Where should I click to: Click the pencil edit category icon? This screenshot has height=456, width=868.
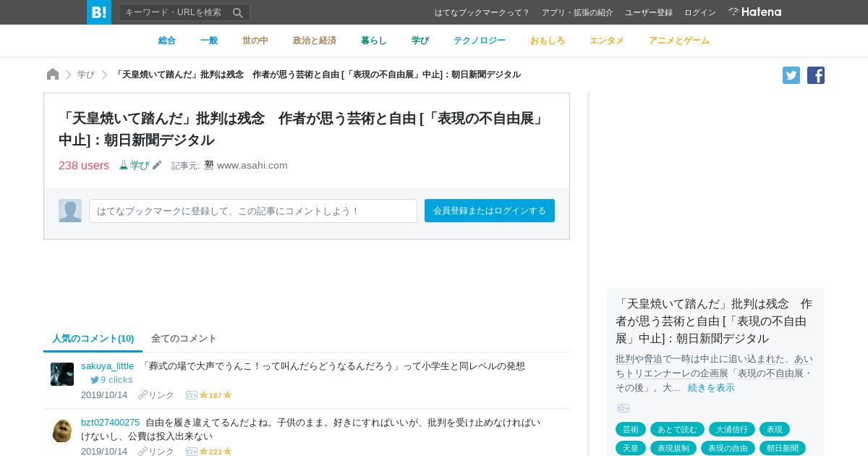(x=157, y=165)
